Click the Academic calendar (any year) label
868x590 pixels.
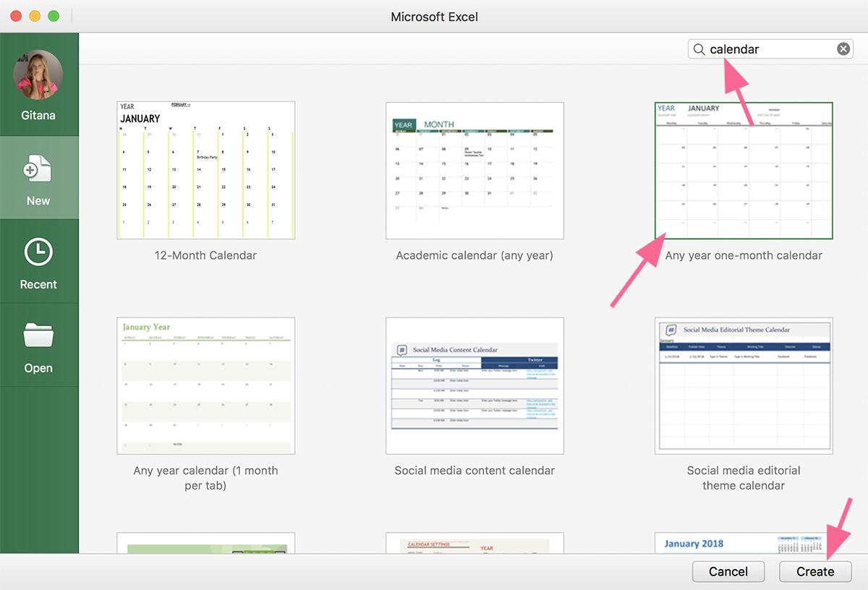click(x=475, y=255)
